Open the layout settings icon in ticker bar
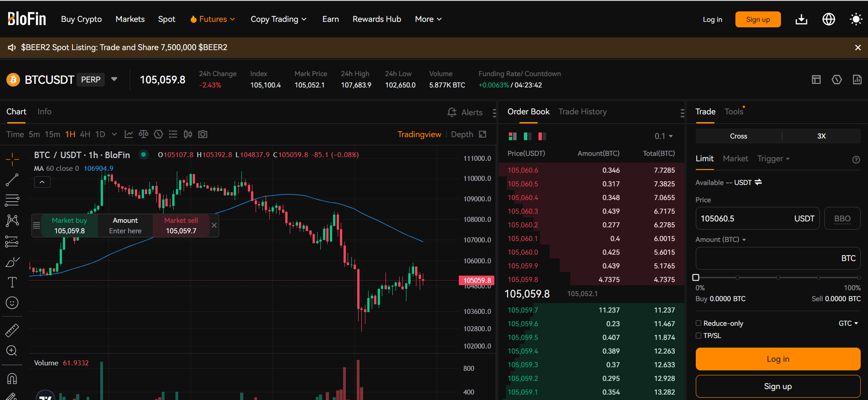Viewport: 868px width, 400px height. 816,80
